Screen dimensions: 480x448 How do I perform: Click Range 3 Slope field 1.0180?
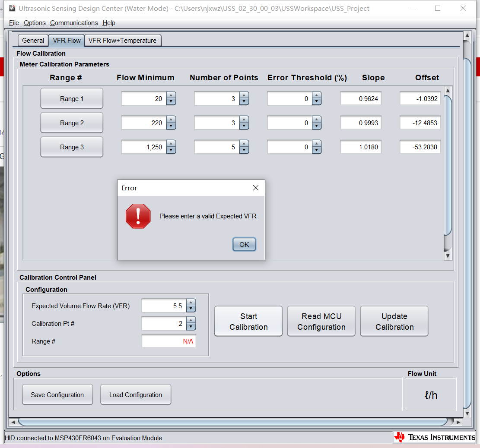coord(361,147)
